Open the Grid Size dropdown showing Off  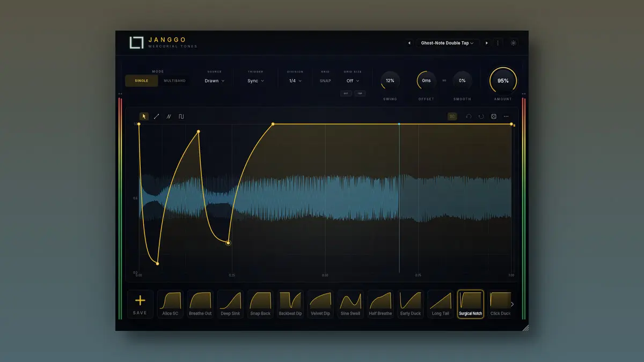click(353, 81)
